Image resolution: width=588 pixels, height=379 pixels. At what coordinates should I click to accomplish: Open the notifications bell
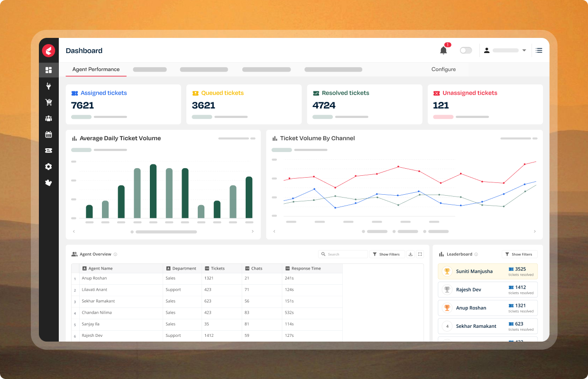tap(443, 50)
